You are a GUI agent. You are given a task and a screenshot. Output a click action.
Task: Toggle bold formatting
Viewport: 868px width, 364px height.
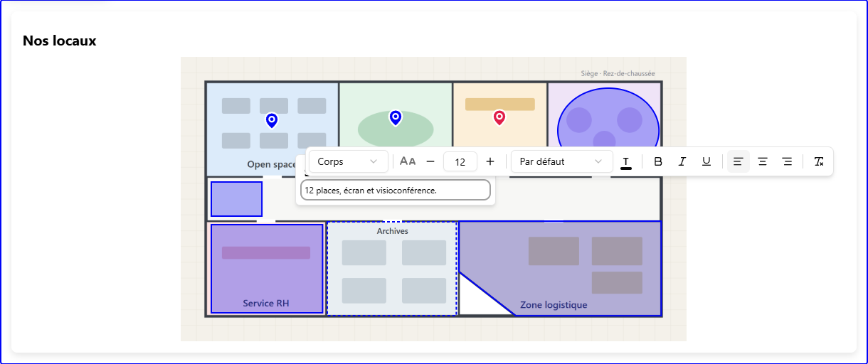658,161
